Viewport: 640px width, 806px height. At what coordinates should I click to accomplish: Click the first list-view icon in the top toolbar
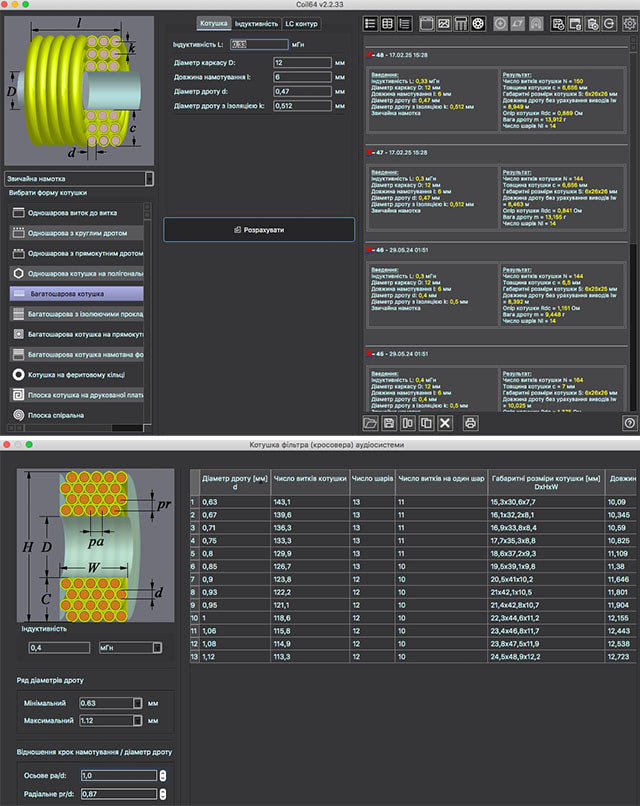tap(370, 24)
